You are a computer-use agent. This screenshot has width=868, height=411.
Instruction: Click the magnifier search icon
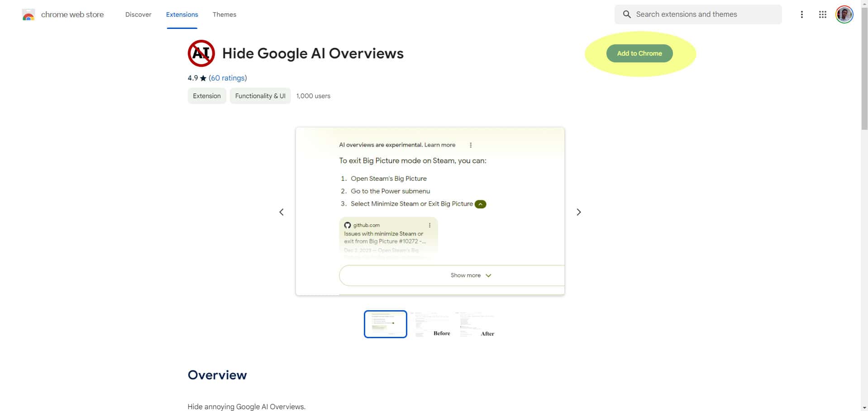pos(627,14)
